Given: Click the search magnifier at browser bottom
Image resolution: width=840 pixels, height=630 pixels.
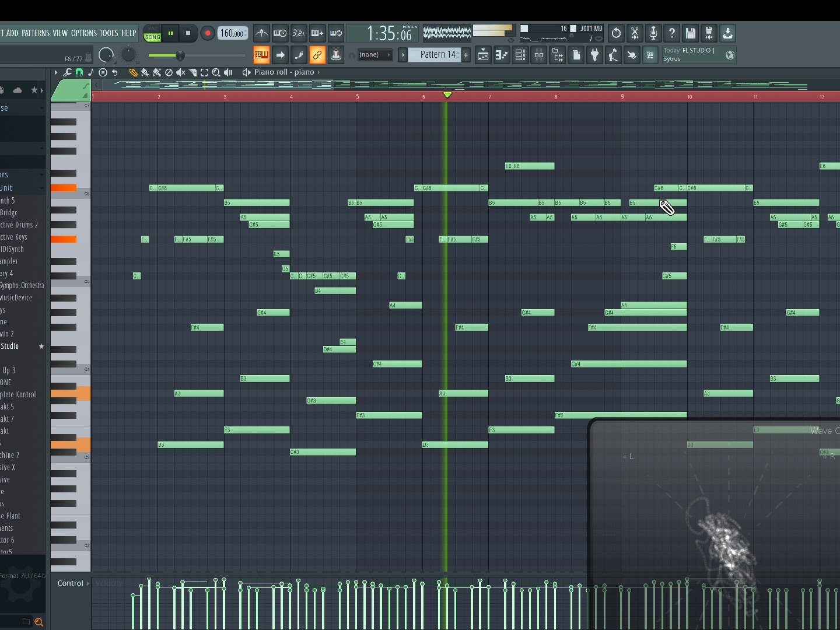Looking at the screenshot, I should tap(39, 622).
